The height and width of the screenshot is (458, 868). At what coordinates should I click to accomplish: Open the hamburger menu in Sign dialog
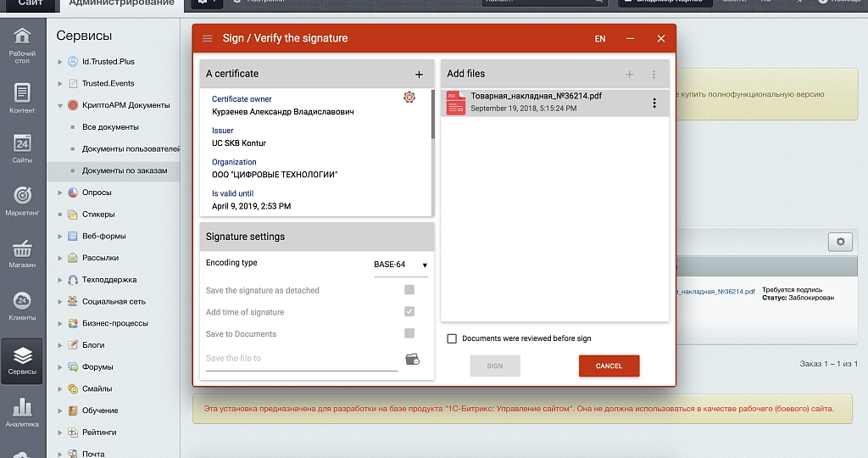click(x=208, y=39)
